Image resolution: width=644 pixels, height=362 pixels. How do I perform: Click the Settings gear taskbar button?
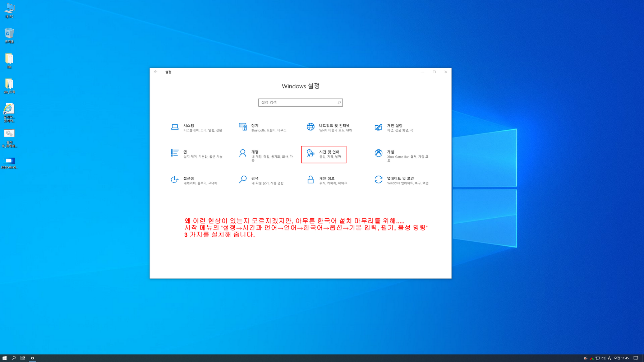[32, 358]
